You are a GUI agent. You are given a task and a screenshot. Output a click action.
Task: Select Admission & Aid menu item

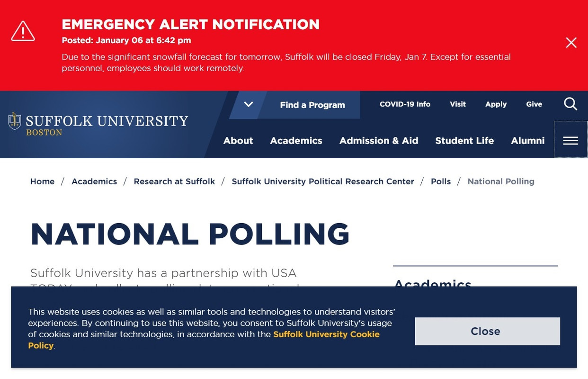379,141
